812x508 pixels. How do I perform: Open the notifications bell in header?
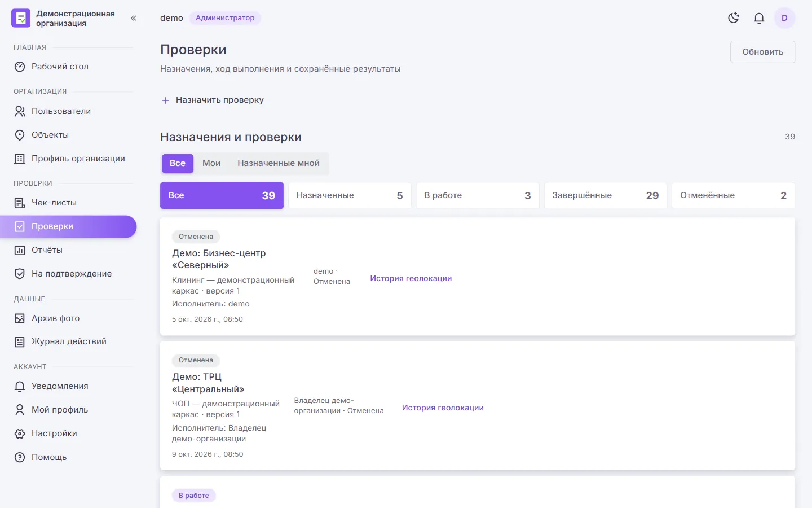[759, 18]
